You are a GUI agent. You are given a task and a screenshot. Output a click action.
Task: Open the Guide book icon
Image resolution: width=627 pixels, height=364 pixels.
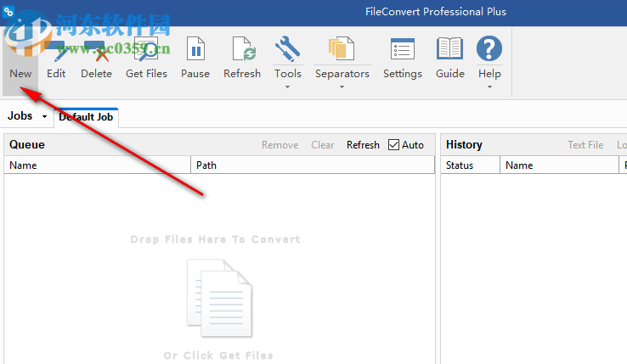(449, 48)
